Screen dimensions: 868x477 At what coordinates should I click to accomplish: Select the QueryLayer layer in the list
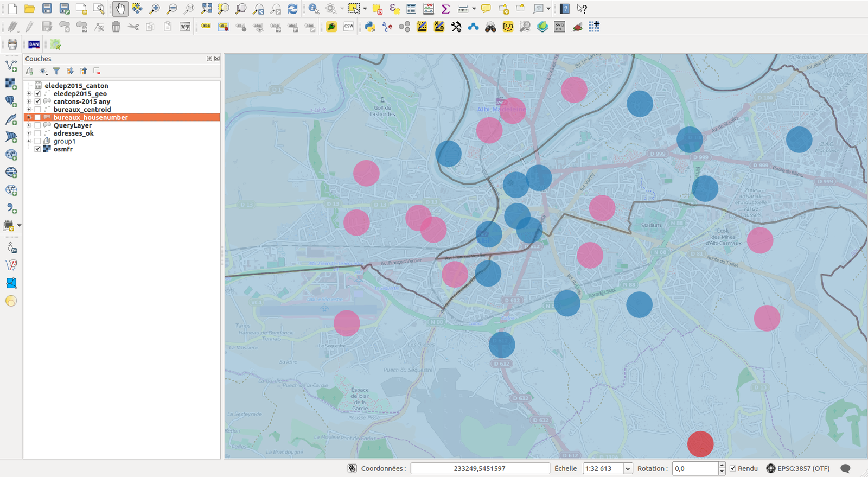(72, 125)
